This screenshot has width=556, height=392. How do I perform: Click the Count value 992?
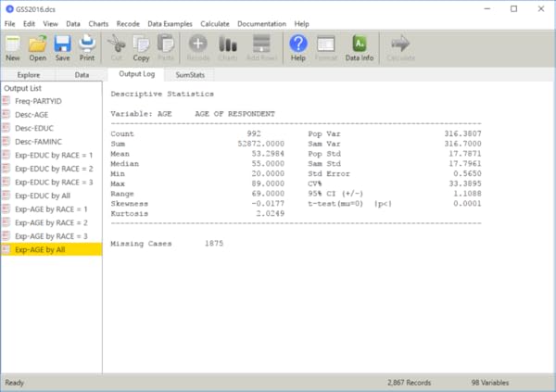pyautogui.click(x=254, y=133)
